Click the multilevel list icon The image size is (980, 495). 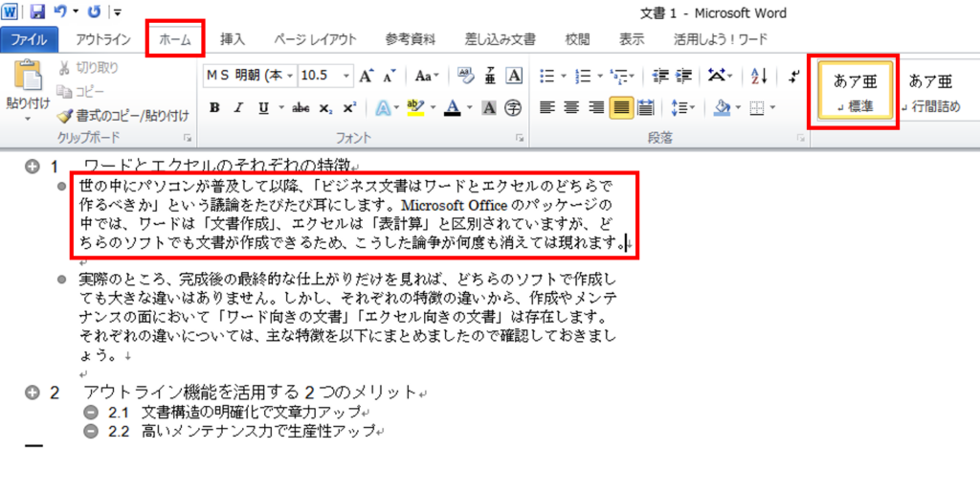point(618,76)
